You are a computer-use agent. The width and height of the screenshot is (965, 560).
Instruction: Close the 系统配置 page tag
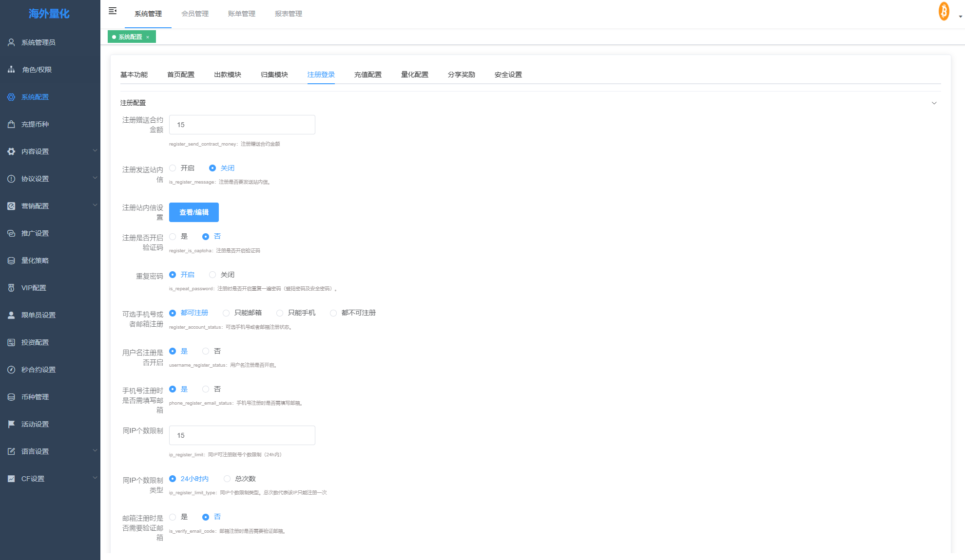148,37
